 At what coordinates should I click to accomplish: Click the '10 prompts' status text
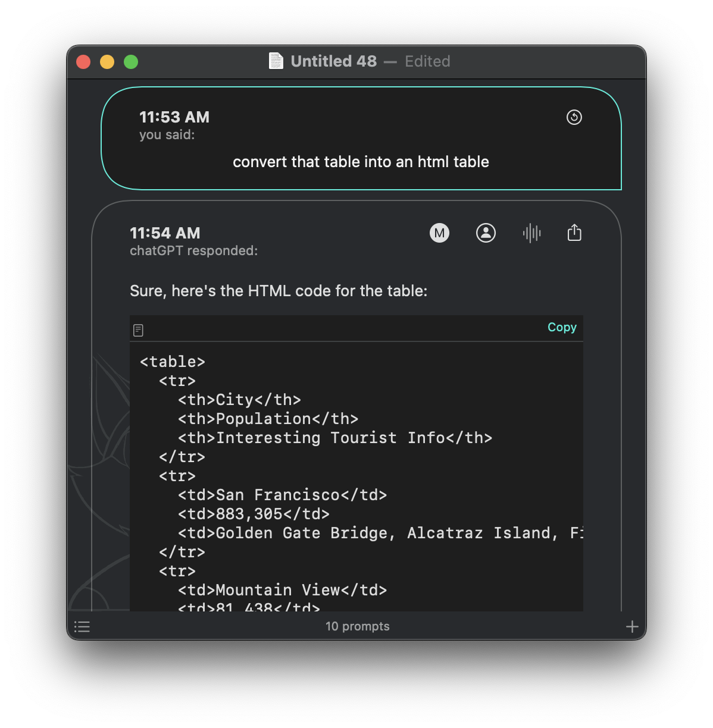tap(357, 626)
